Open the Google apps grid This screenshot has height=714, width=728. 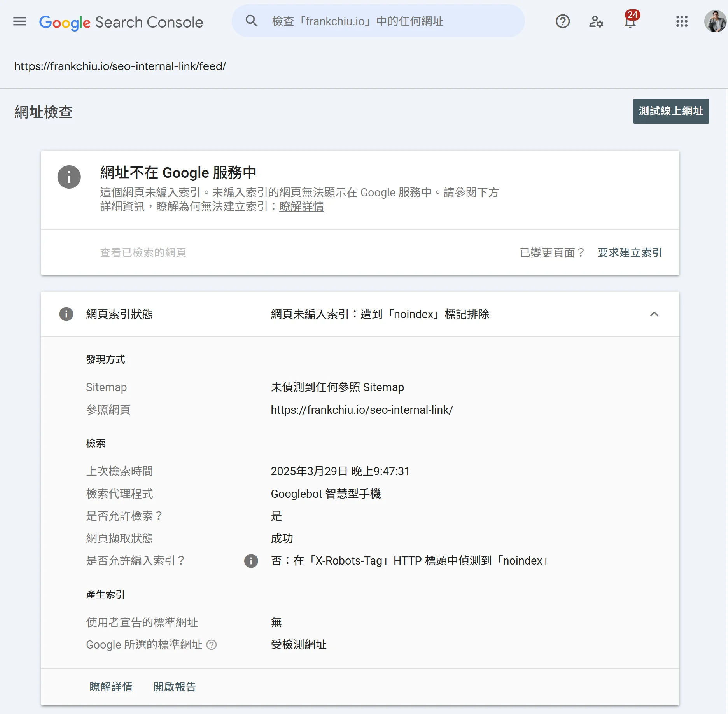[x=682, y=21]
